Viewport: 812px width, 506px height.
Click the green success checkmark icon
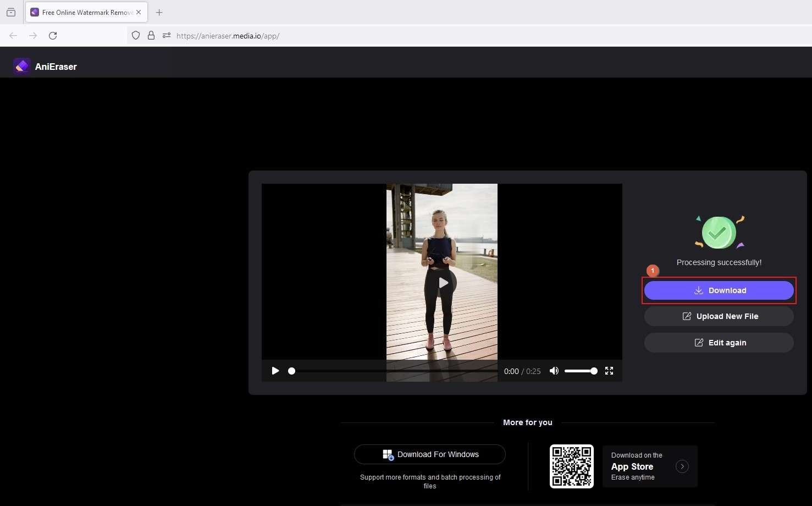coord(719,232)
